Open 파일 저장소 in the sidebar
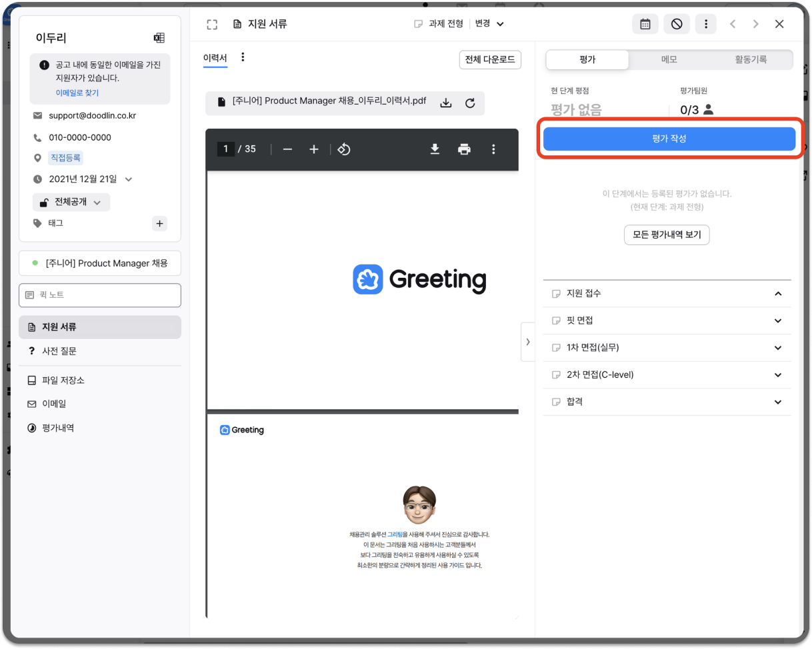812x649 pixels. point(100,380)
